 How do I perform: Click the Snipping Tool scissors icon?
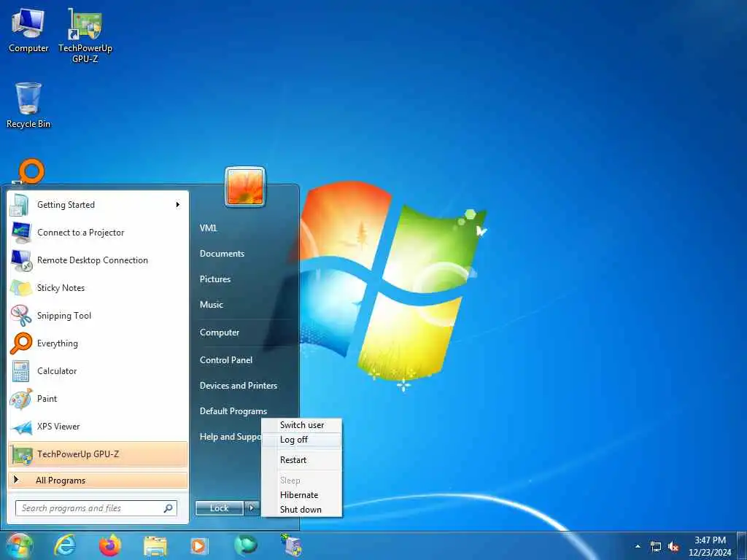tap(21, 316)
